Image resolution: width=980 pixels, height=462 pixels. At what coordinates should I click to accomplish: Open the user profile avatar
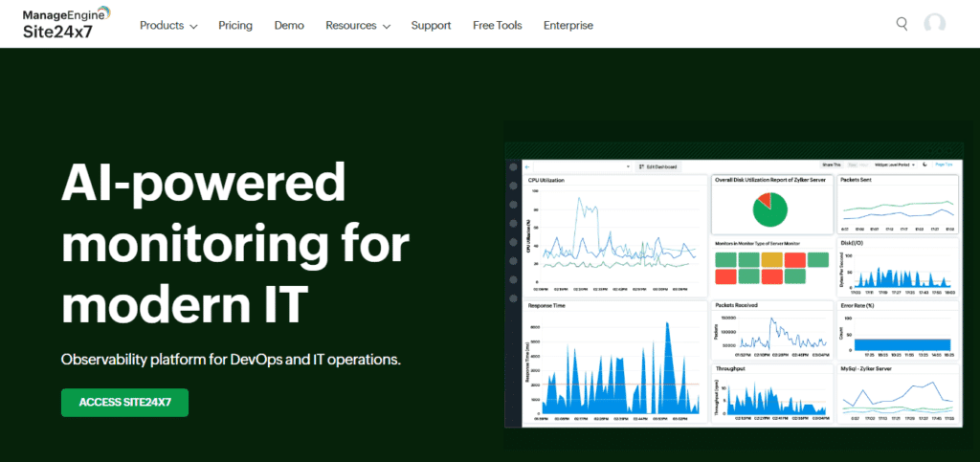935,24
